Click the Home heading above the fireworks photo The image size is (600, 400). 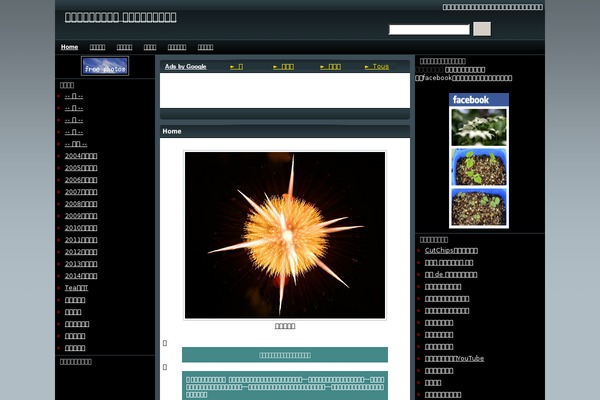click(172, 131)
